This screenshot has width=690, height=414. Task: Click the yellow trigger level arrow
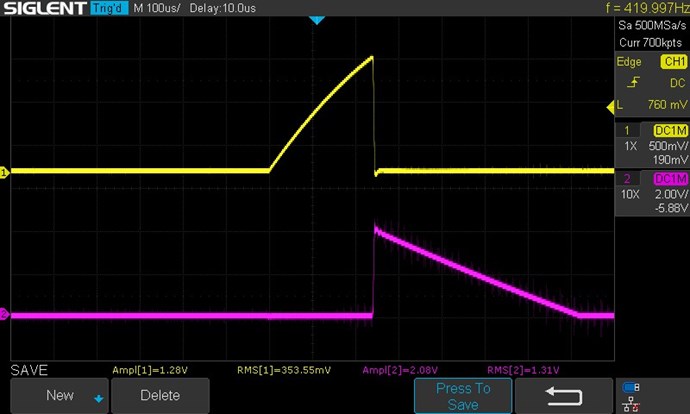(x=610, y=107)
